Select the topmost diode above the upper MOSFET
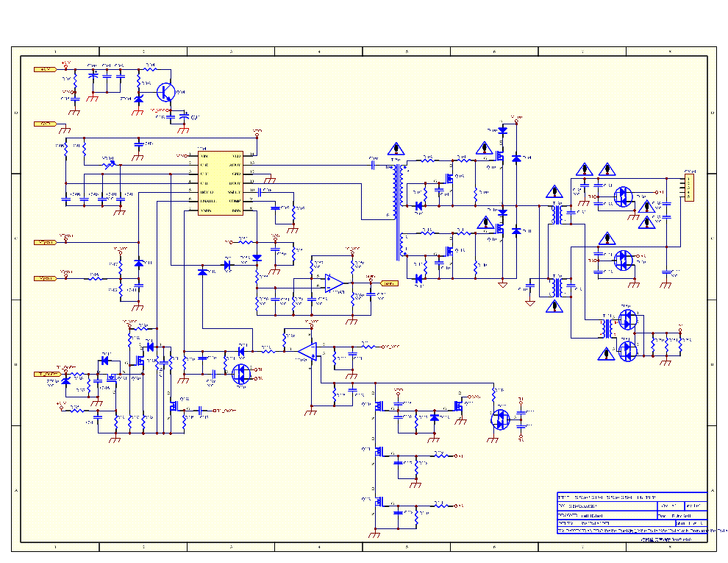The image size is (728, 563). coord(503,130)
